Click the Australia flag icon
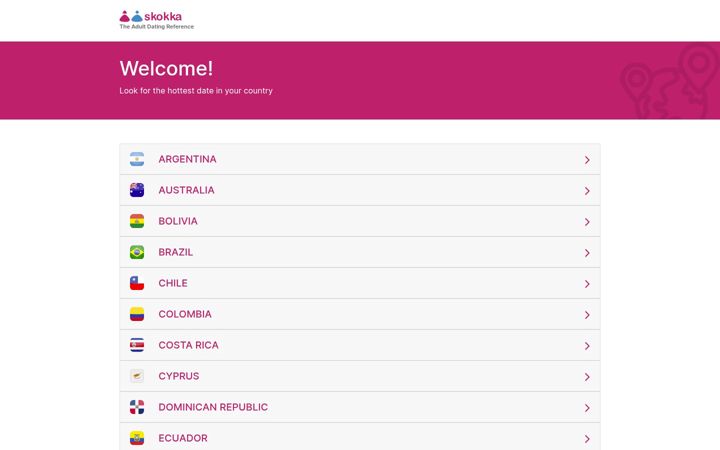This screenshot has height=450, width=720. (137, 190)
